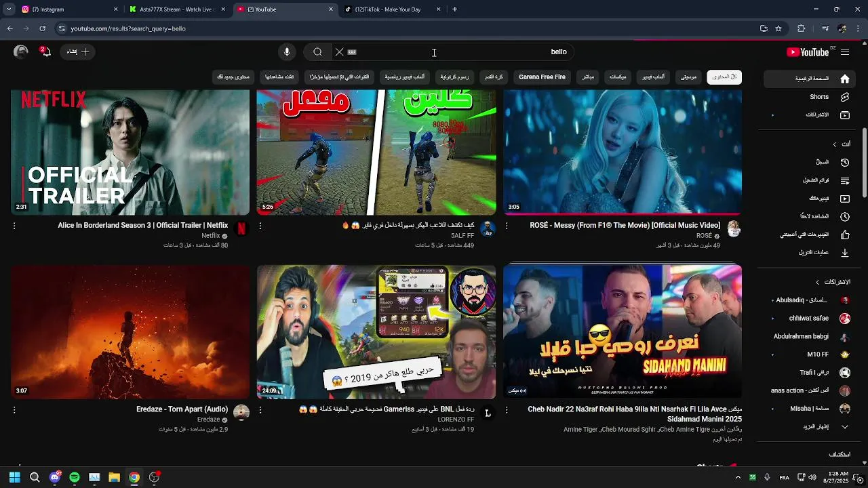Open 5ALF FF Free Fire video thumbnail
Image resolution: width=868 pixels, height=488 pixels.
point(376,152)
